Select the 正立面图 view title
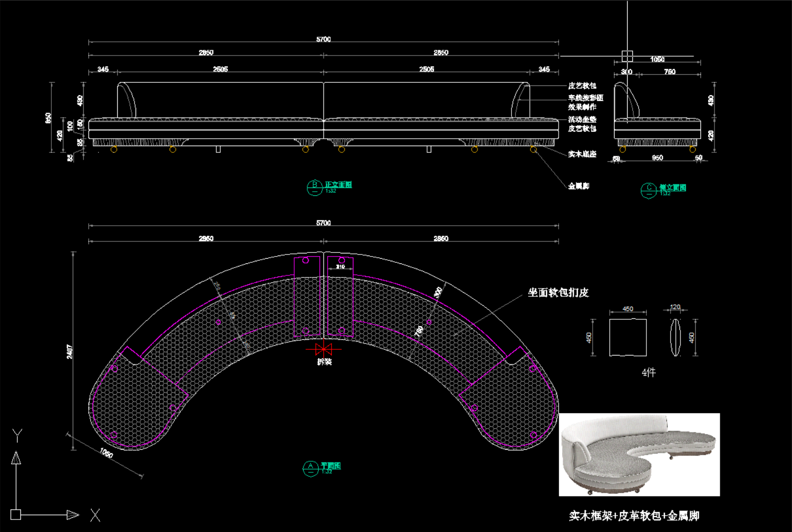Image resolution: width=792 pixels, height=532 pixels. (338, 185)
